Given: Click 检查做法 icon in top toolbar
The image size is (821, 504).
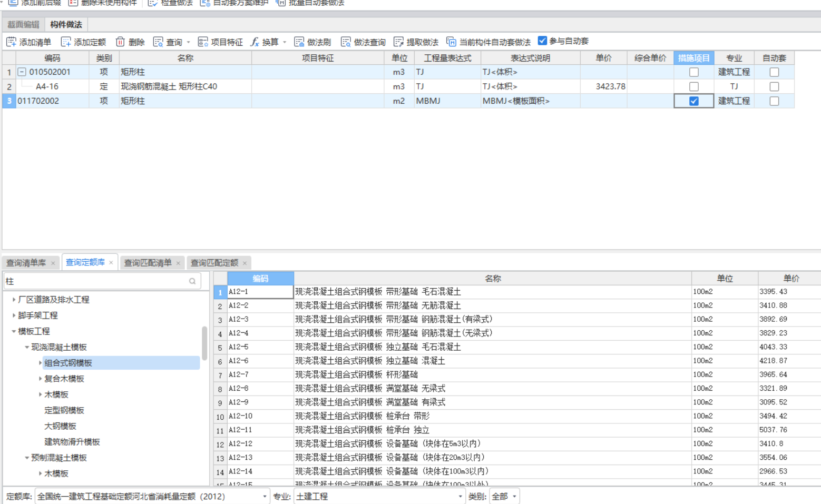Looking at the screenshot, I should click(153, 3).
